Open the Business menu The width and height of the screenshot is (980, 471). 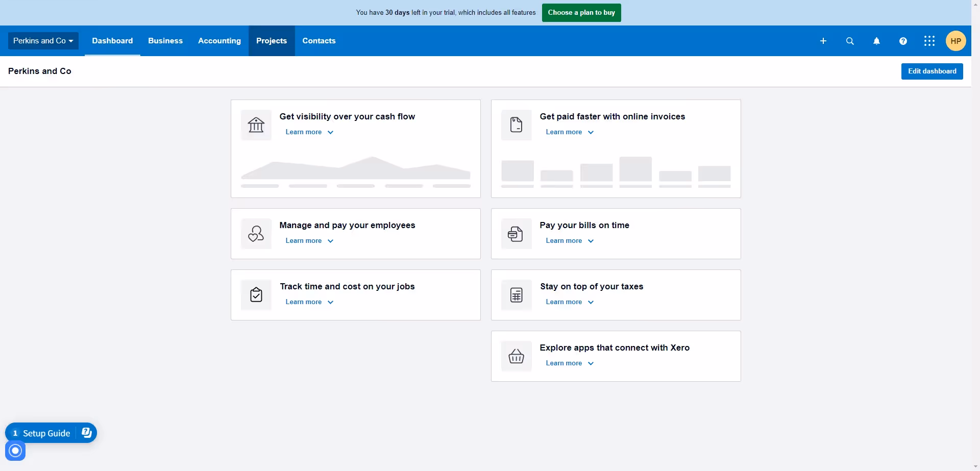pos(165,41)
